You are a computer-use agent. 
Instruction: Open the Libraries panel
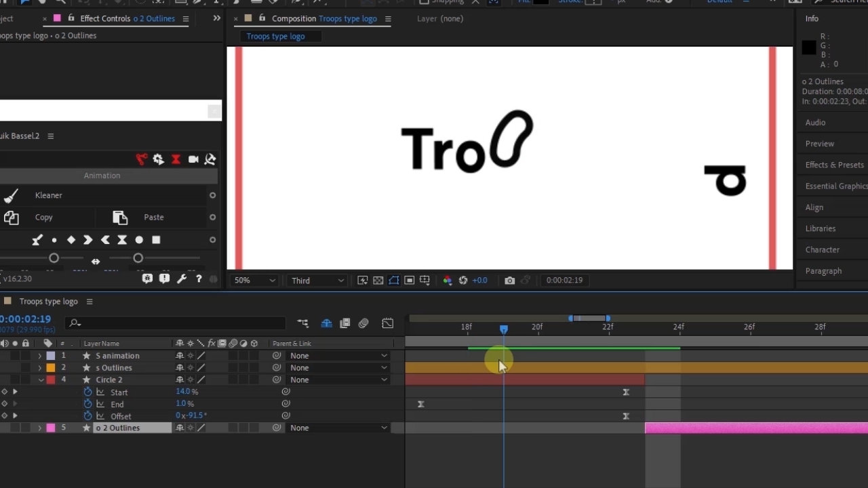(820, 229)
